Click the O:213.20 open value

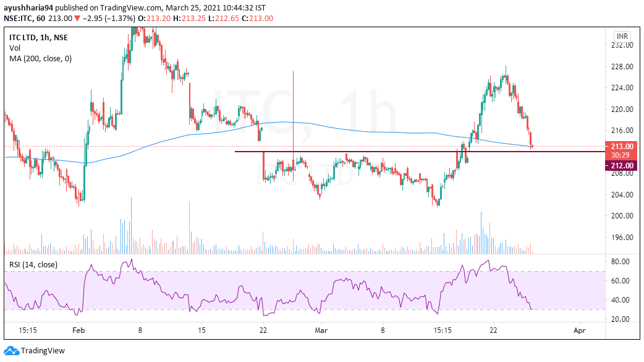click(x=154, y=19)
